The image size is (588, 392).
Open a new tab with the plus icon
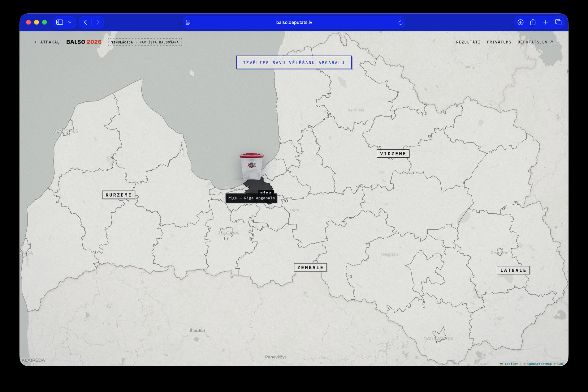point(546,22)
